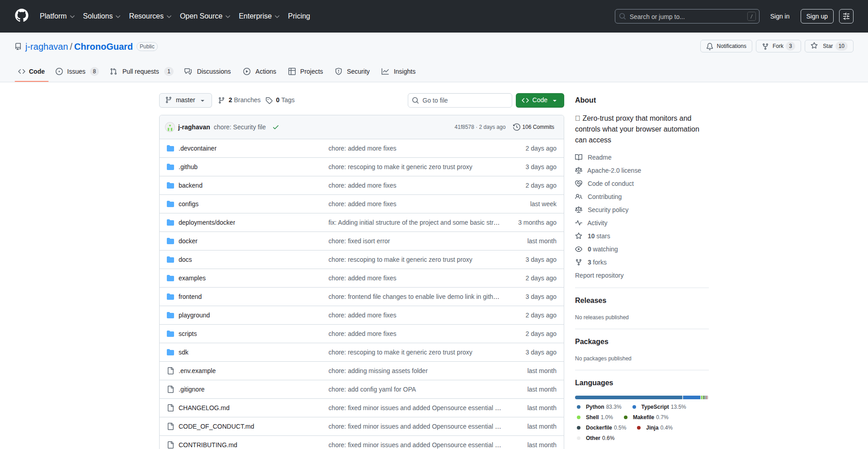Click the Report repository link
Screen dimensions: 868x449
[x=599, y=275]
